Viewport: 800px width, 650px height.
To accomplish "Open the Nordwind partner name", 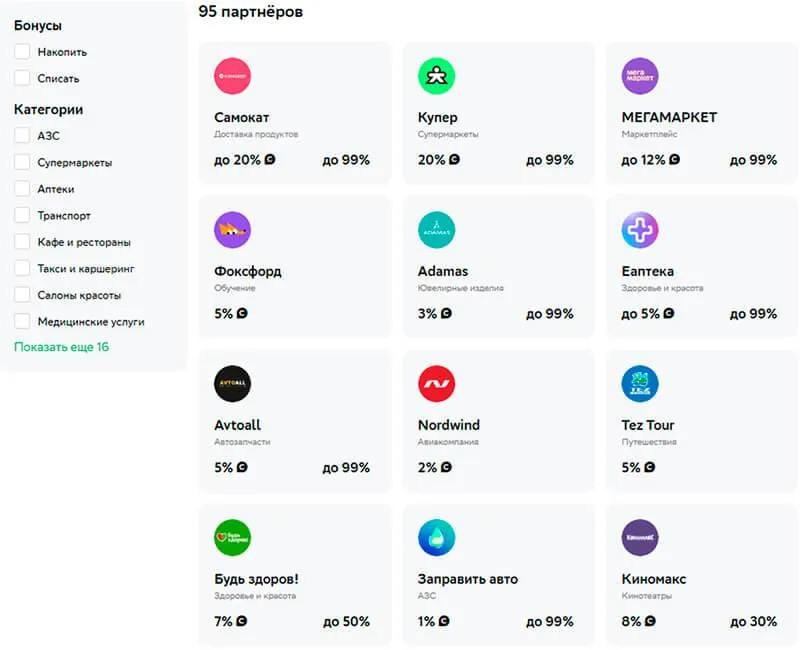I will click(448, 425).
